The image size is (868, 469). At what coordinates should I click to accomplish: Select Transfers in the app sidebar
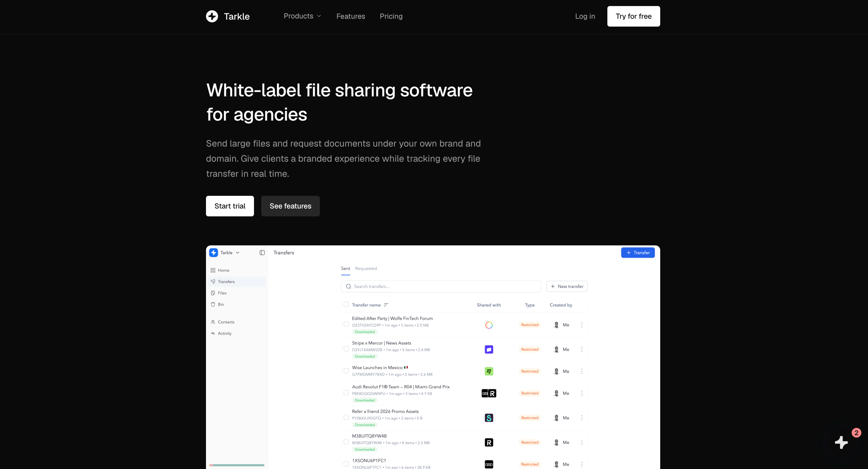click(x=237, y=282)
